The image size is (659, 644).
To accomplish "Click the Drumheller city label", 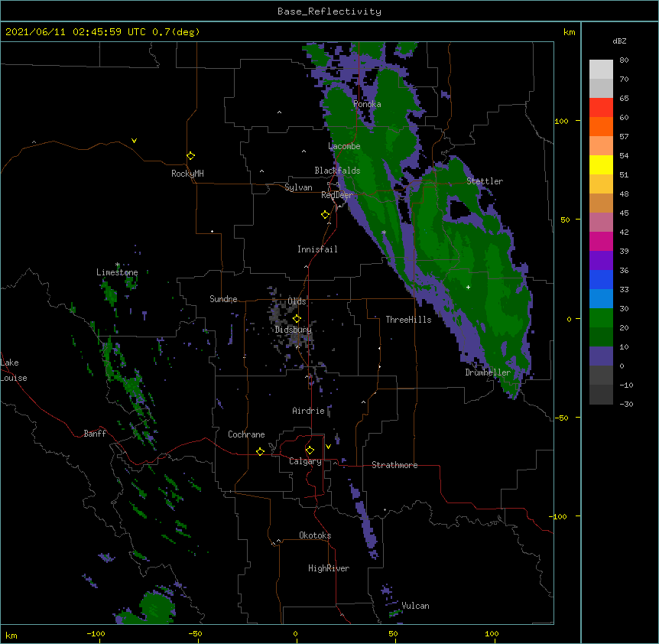I will click(488, 372).
